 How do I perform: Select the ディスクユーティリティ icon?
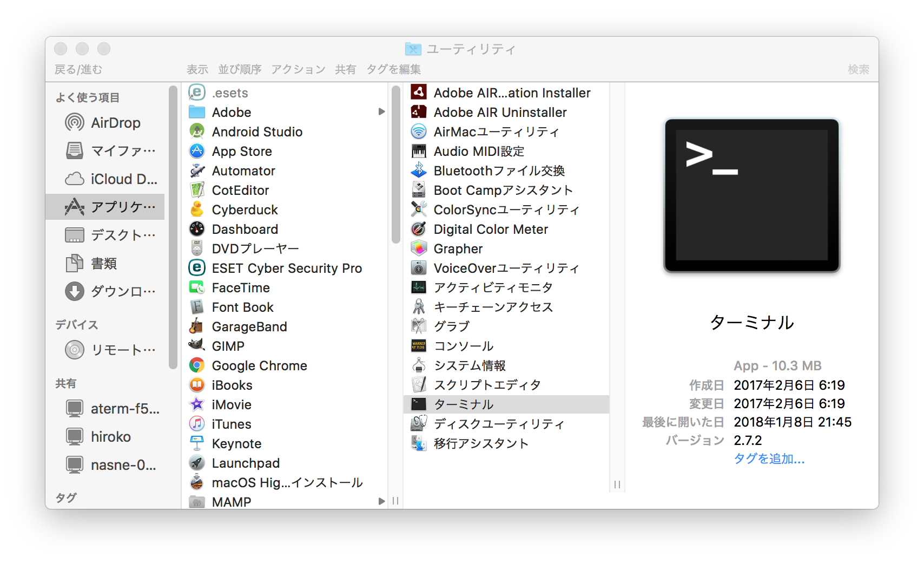point(419,424)
